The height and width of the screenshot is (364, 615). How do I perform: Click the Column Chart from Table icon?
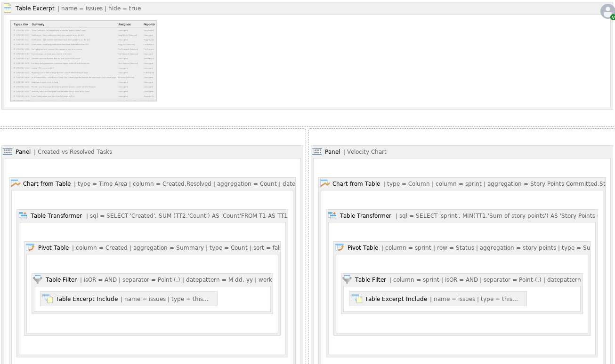324,184
